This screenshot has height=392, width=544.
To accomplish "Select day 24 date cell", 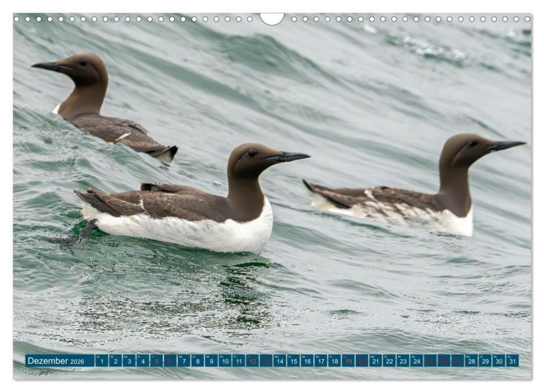I will pos(416,361).
